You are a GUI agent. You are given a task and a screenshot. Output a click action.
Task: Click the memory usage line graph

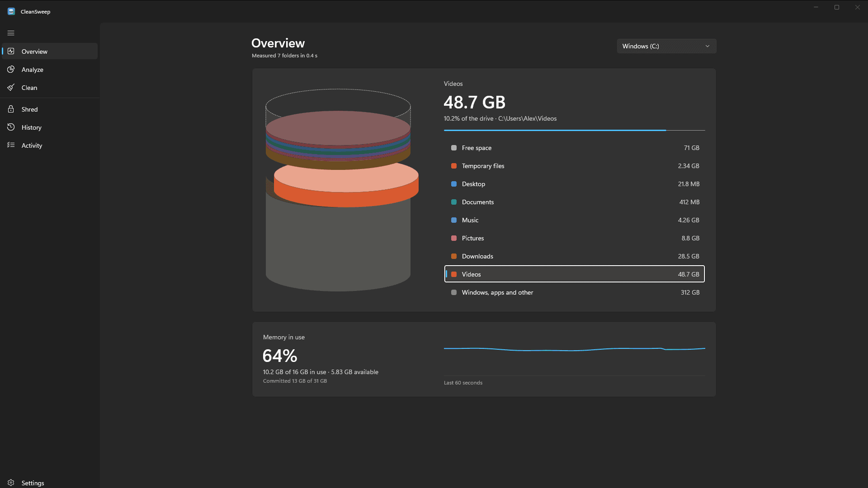point(575,349)
